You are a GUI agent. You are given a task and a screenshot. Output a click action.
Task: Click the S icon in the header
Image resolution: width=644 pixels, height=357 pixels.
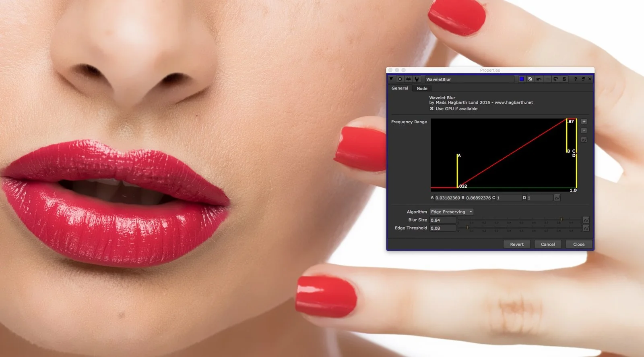click(564, 79)
